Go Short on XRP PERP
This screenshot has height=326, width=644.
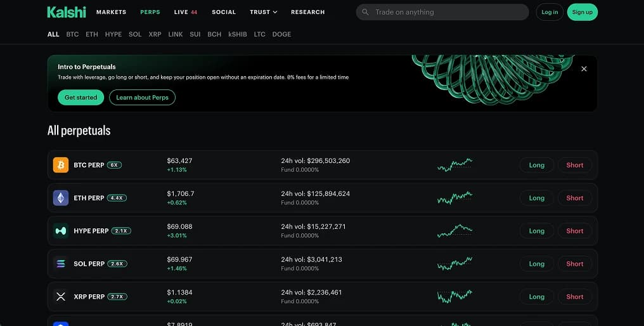pos(574,296)
